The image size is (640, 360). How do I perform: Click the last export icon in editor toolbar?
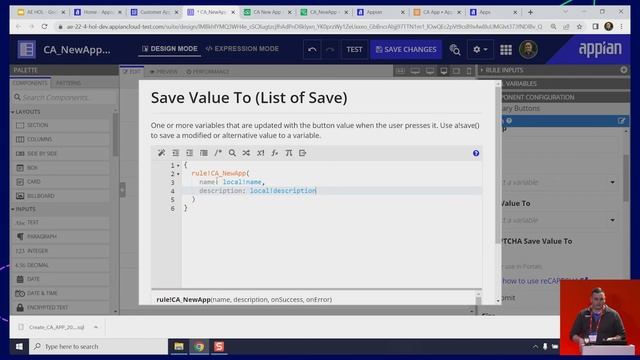click(x=302, y=153)
